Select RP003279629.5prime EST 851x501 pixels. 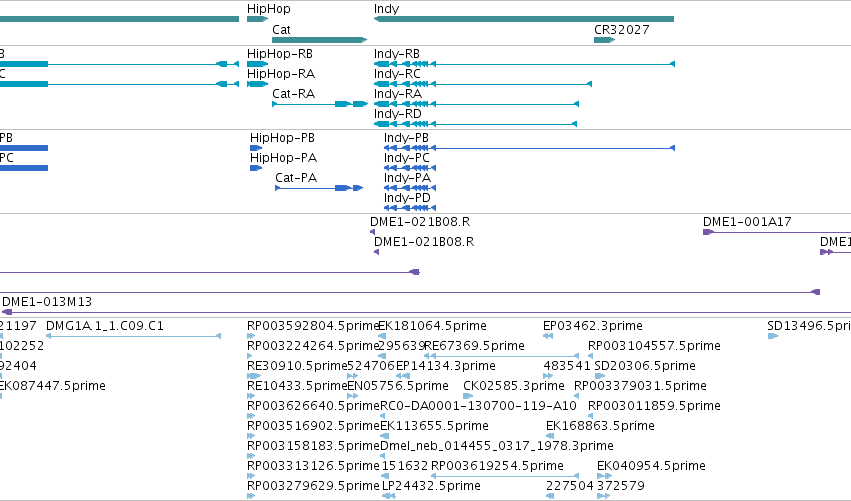click(313, 486)
